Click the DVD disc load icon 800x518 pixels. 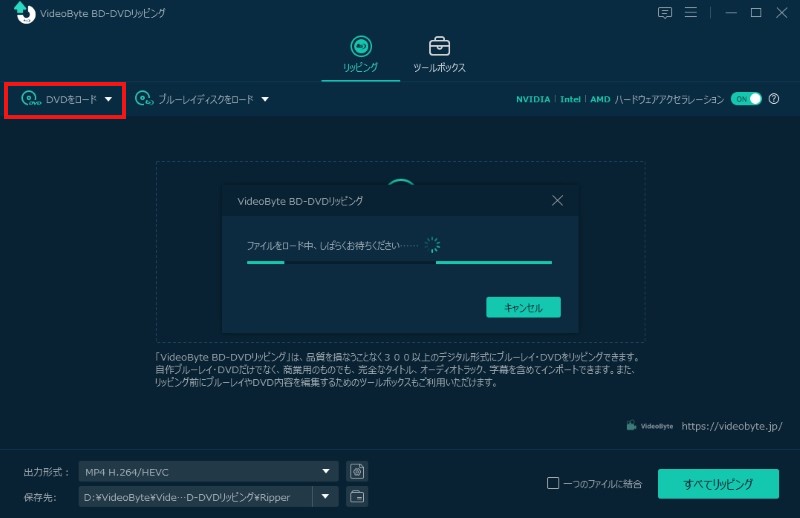click(x=31, y=99)
